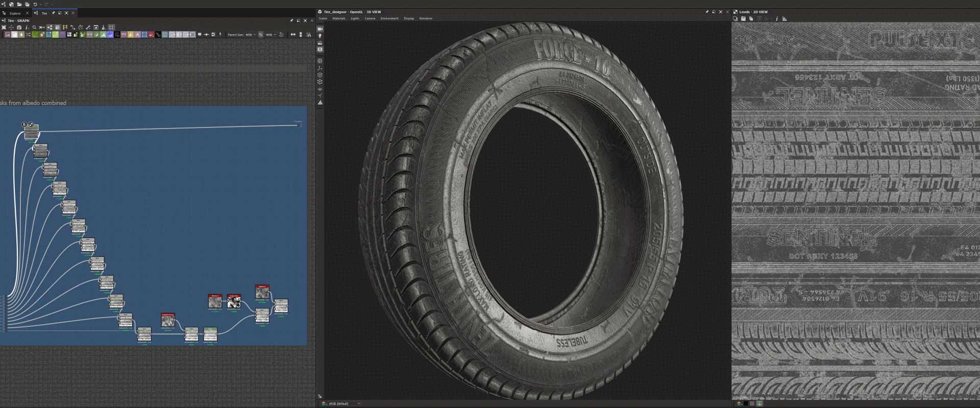Click the wrench tools icon in graph toolbar

pos(88,28)
